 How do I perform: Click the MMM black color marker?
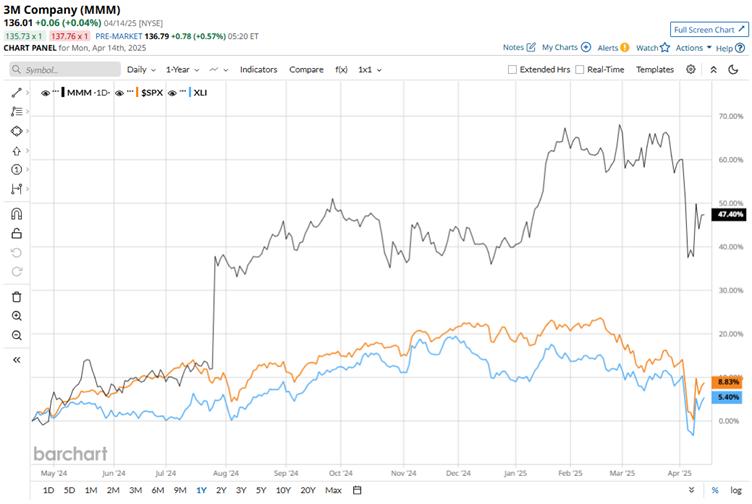63,93
